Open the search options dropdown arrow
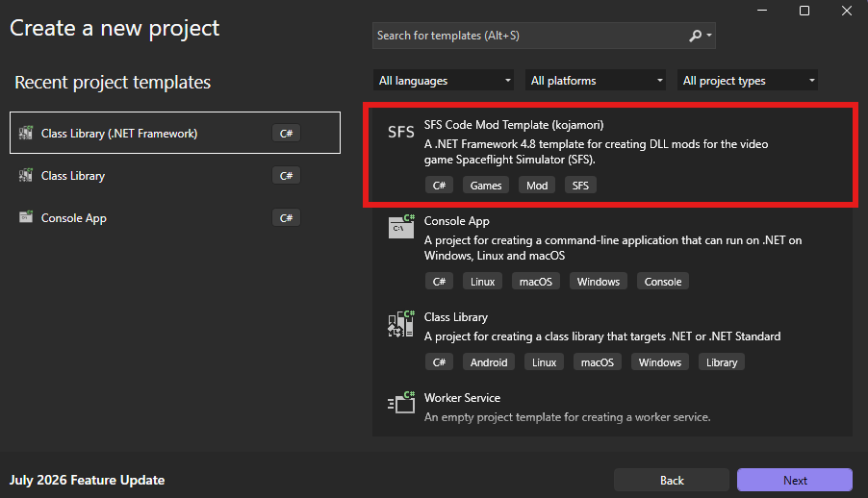This screenshot has width=868, height=498. [x=709, y=36]
